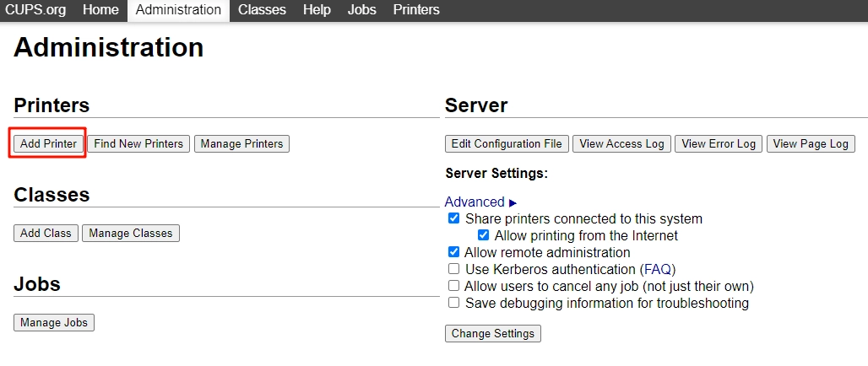The width and height of the screenshot is (868, 366).
Task: Navigate to the Jobs tab
Action: [x=361, y=10]
